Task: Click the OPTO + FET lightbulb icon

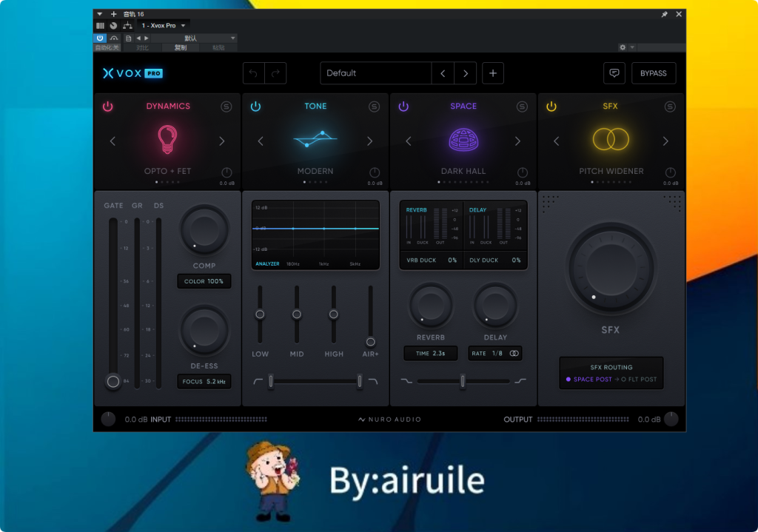Action: click(x=167, y=139)
